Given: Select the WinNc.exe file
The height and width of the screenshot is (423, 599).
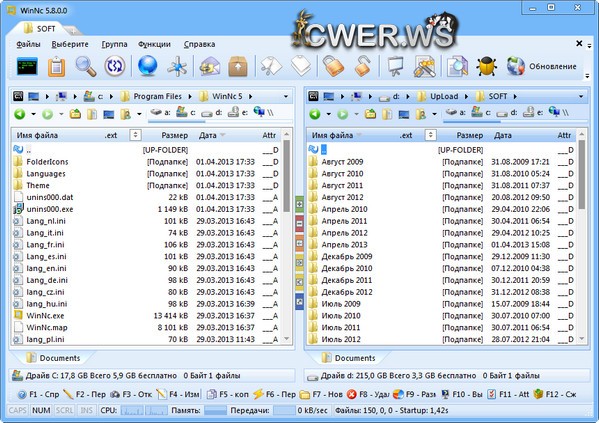Looking at the screenshot, I should (45, 316).
